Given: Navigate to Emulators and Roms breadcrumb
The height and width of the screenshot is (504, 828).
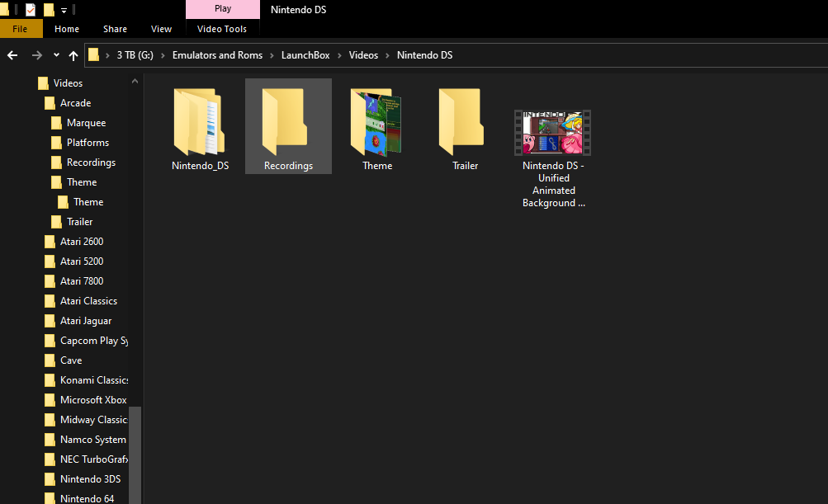Looking at the screenshot, I should (x=218, y=55).
